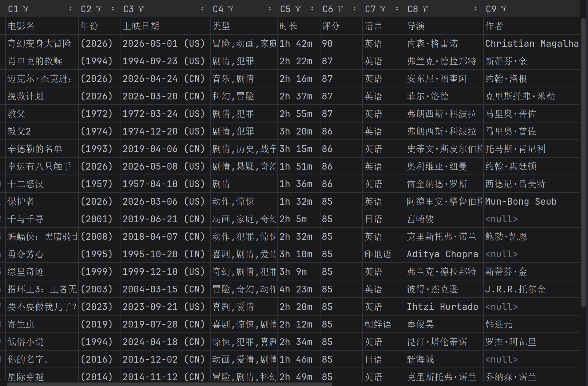
Task: Open the filter icon for column C2
Action: 99,9
